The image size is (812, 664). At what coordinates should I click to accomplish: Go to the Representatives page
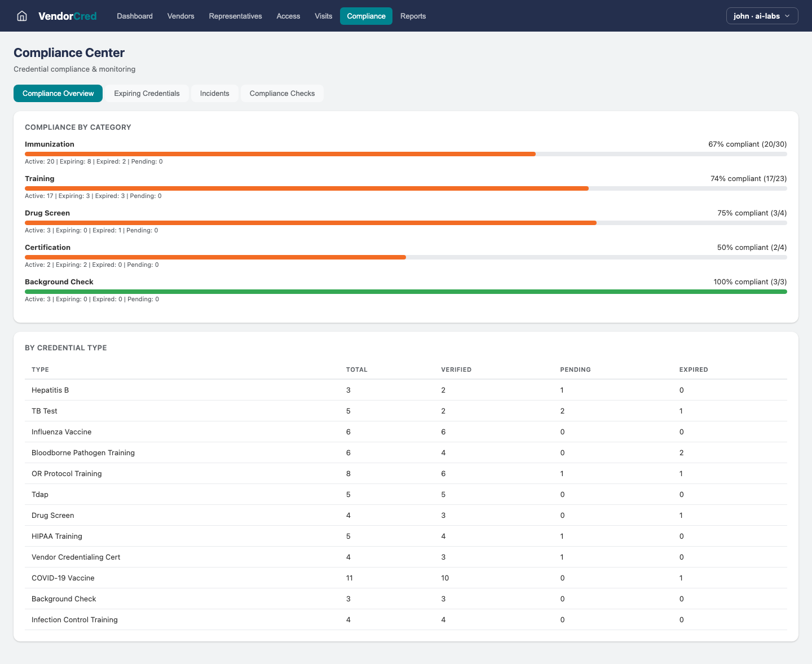235,16
